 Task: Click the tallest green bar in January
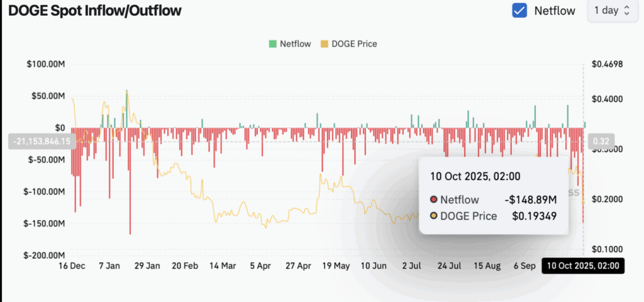pyautogui.click(x=127, y=109)
